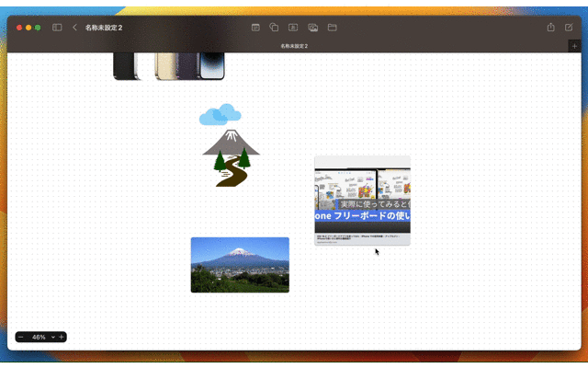Zoom in with the plus button
Viewport: 588px width, 368px height.
coord(62,338)
